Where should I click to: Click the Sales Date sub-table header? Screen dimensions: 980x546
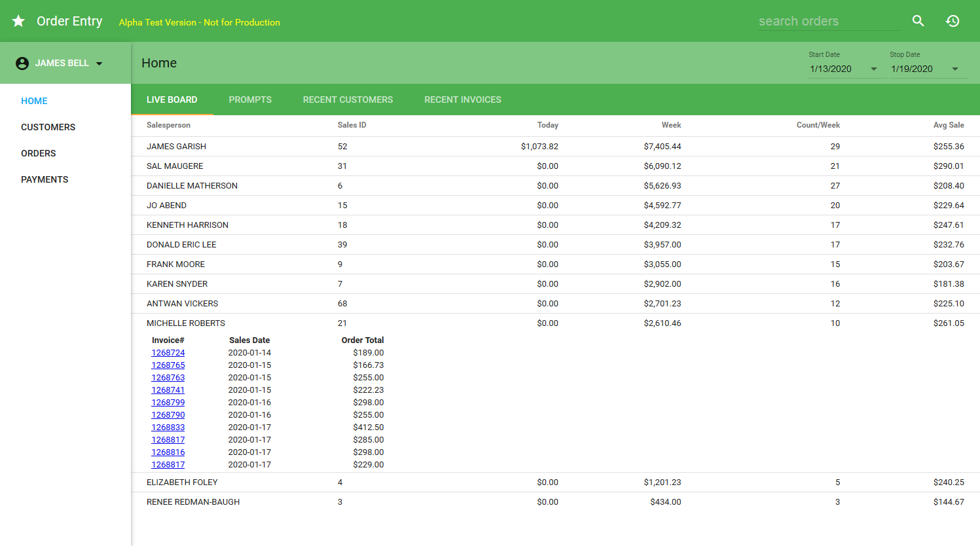(249, 340)
